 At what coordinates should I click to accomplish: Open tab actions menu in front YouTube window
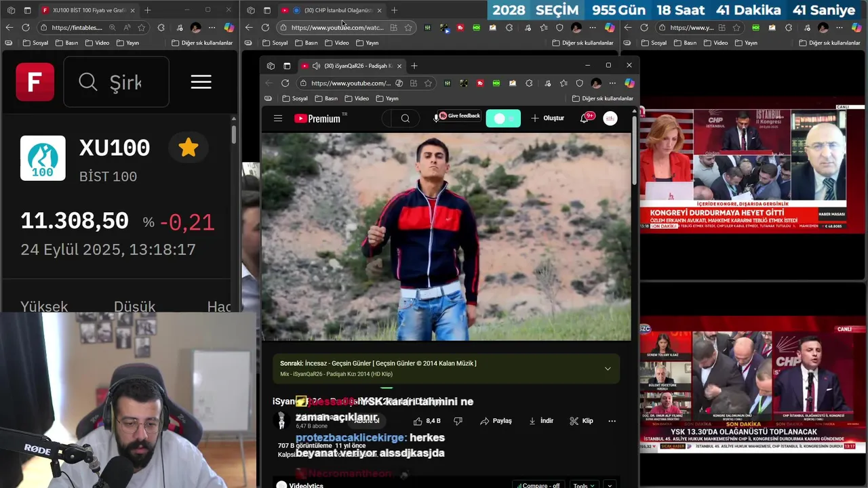(x=287, y=66)
